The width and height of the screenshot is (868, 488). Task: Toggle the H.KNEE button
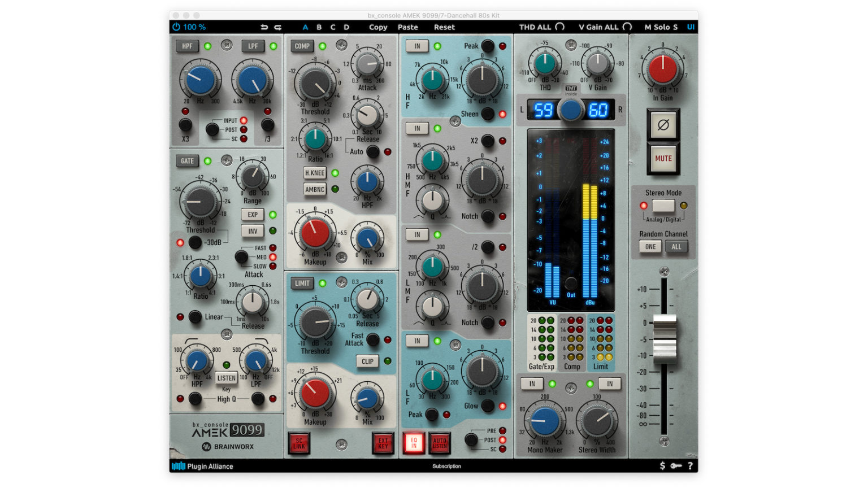click(315, 173)
